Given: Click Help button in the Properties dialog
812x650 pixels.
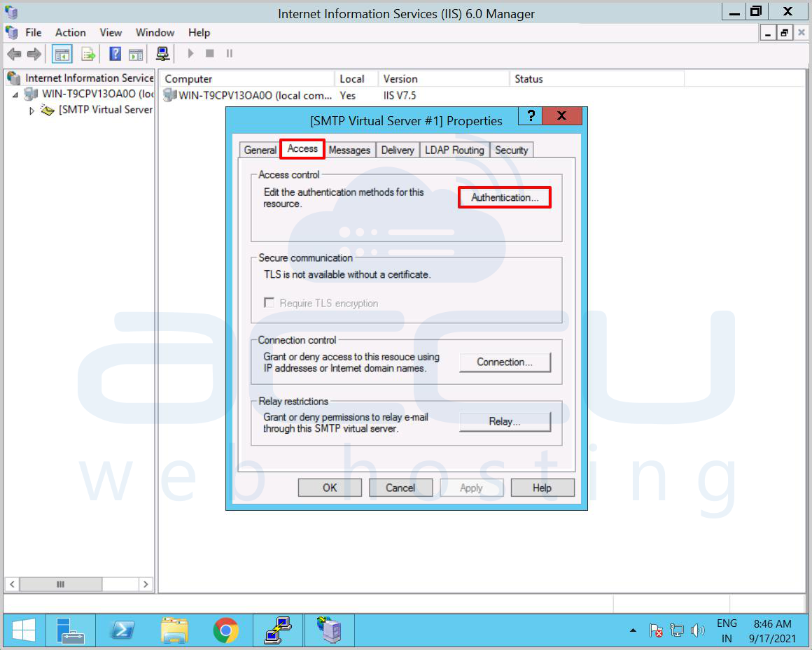Looking at the screenshot, I should (542, 488).
